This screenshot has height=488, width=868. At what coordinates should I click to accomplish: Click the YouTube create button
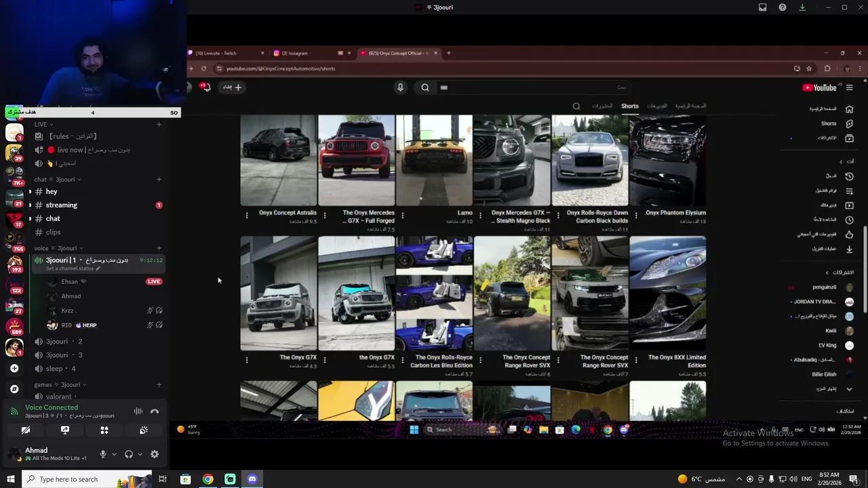click(x=233, y=87)
